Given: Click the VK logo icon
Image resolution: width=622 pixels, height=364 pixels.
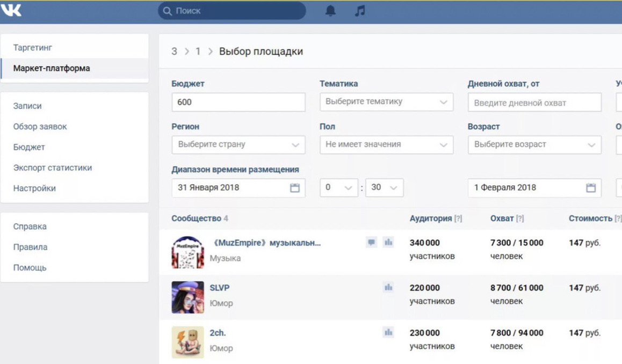Looking at the screenshot, I should pos(11,10).
